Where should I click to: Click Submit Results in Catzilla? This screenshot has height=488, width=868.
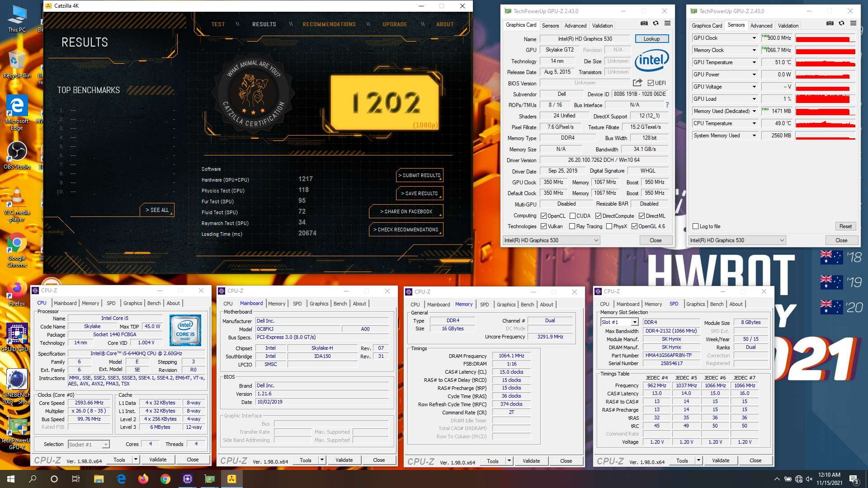(x=419, y=175)
